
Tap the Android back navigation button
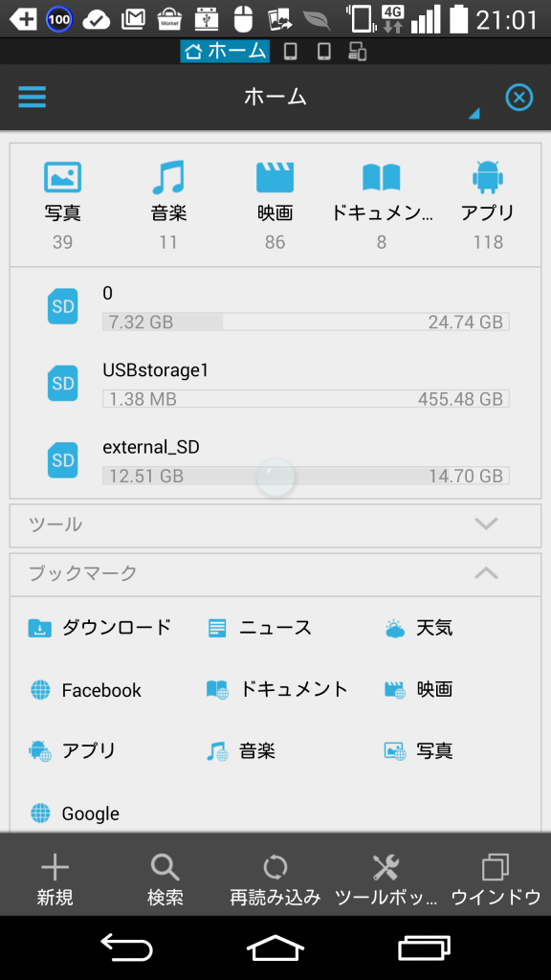click(127, 947)
